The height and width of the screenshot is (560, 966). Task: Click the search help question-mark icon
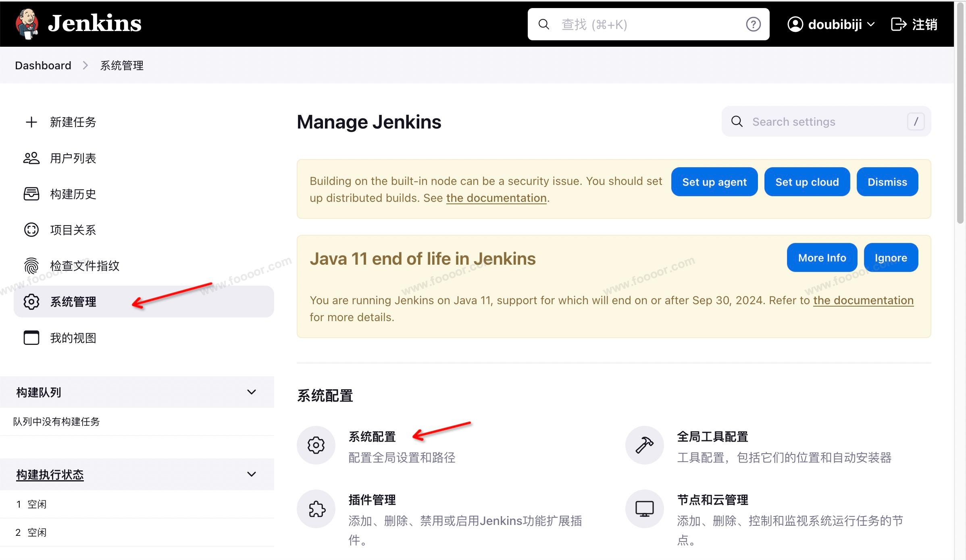pyautogui.click(x=753, y=24)
